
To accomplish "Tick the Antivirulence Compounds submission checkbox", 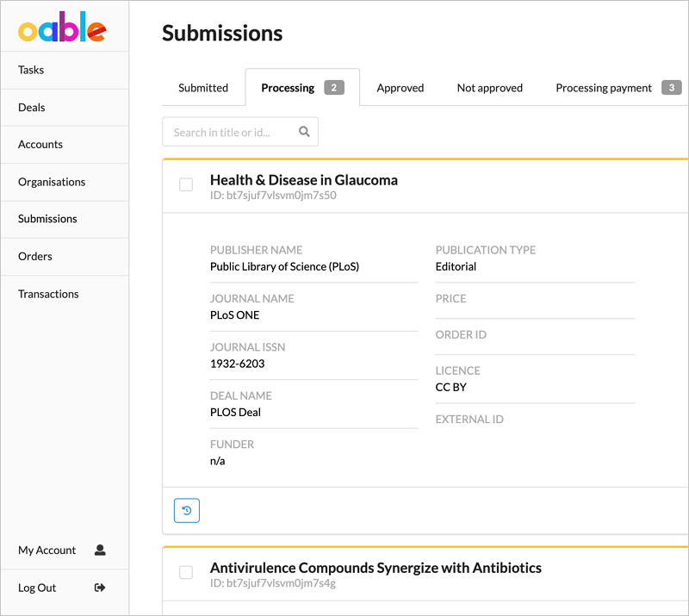I will pyautogui.click(x=186, y=572).
